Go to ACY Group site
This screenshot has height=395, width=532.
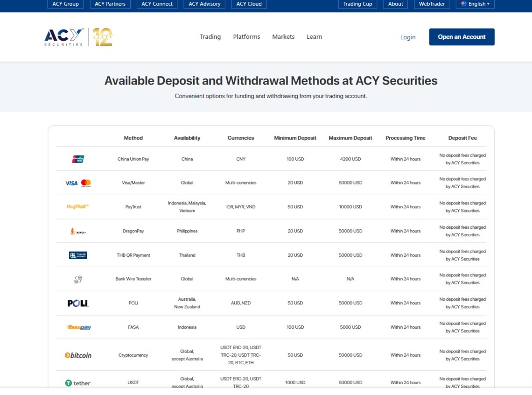tap(65, 4)
